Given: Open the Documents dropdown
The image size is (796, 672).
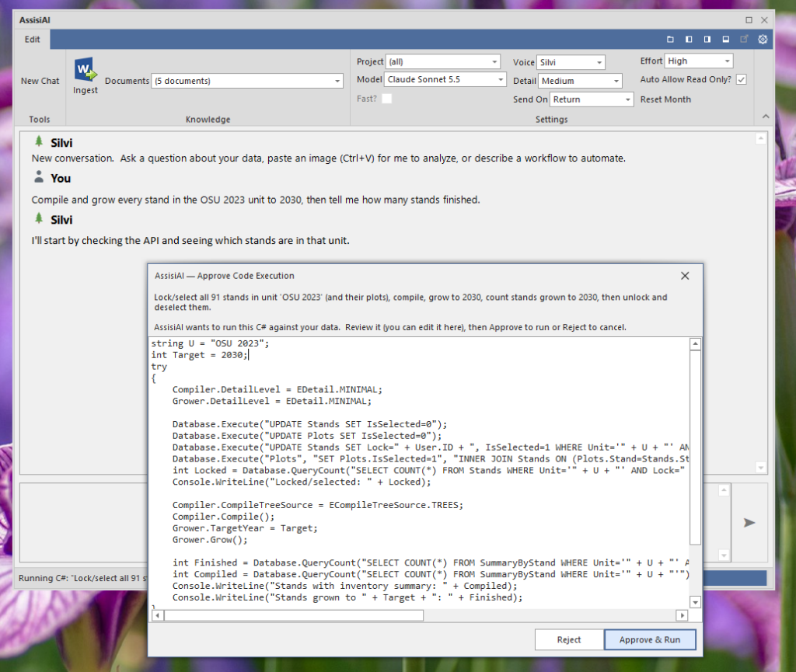Looking at the screenshot, I should tap(247, 81).
